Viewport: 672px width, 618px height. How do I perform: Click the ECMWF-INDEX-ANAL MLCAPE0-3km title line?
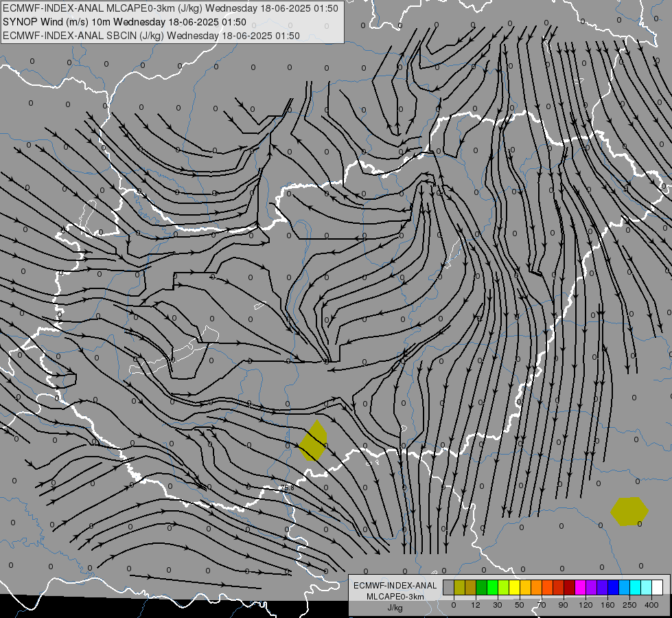tap(170, 8)
